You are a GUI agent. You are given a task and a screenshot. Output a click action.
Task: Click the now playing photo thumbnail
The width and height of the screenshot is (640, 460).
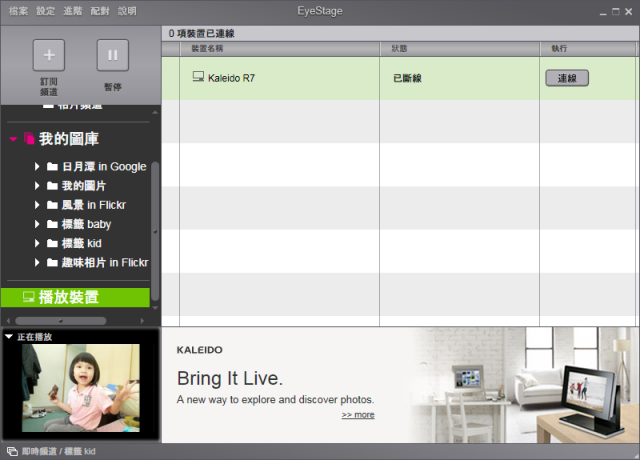click(81, 388)
